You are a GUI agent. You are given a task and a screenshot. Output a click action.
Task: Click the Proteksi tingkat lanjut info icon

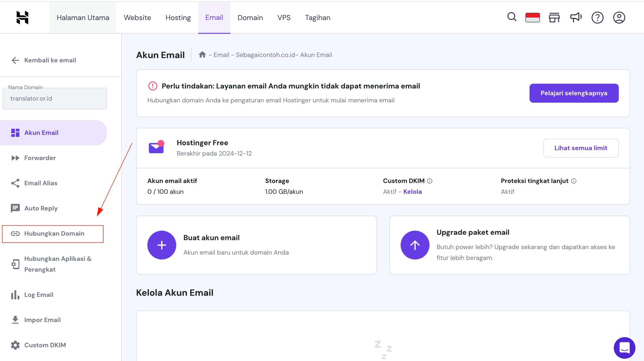574,181
